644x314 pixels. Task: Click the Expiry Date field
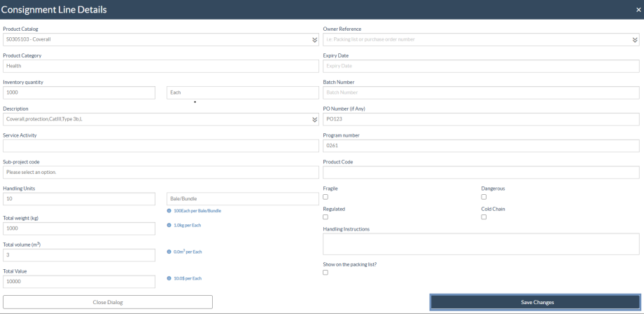[x=482, y=66]
